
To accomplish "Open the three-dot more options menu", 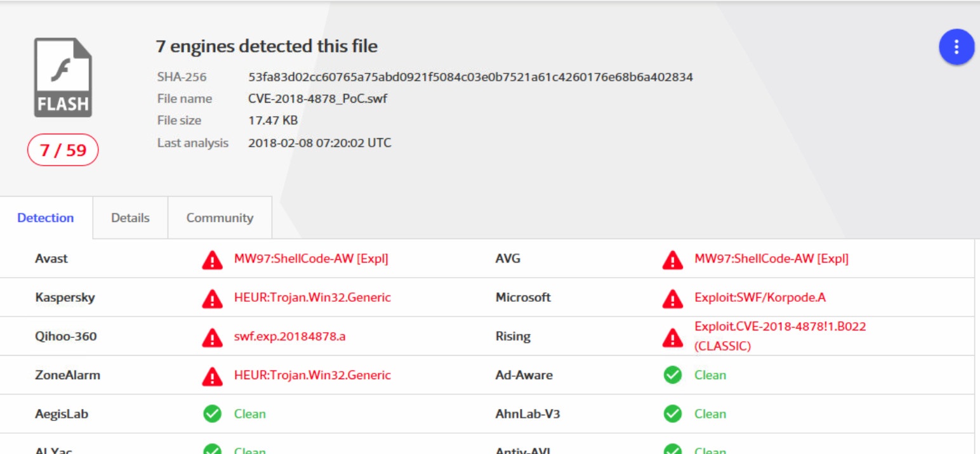I will coord(957,47).
